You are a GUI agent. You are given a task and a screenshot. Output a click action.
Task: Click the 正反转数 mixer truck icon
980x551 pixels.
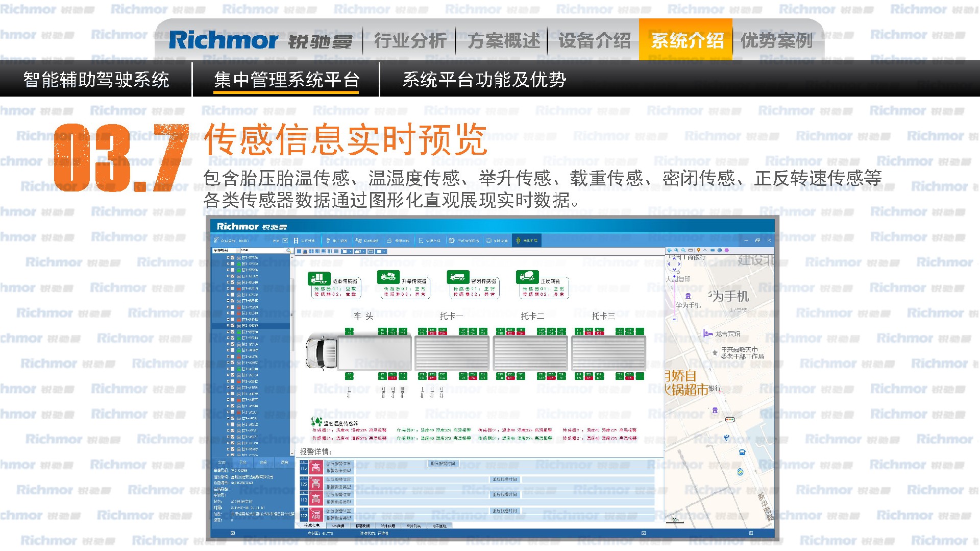527,277
